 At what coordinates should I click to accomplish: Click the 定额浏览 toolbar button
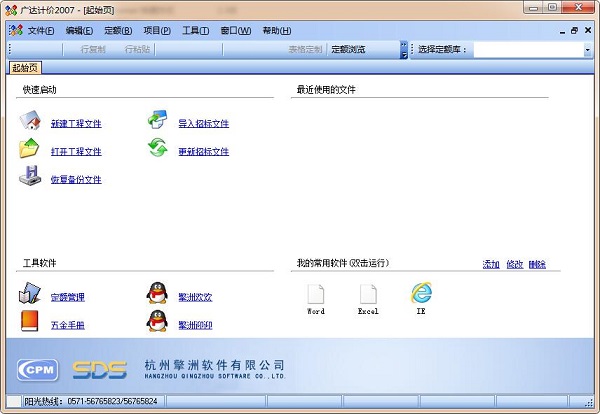[348, 49]
